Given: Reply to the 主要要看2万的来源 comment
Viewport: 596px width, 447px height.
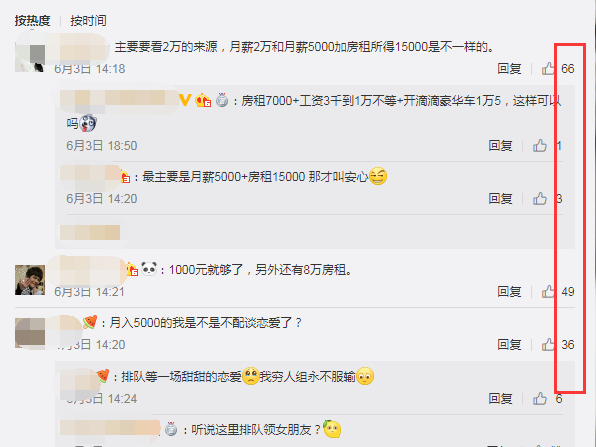Looking at the screenshot, I should [x=509, y=69].
